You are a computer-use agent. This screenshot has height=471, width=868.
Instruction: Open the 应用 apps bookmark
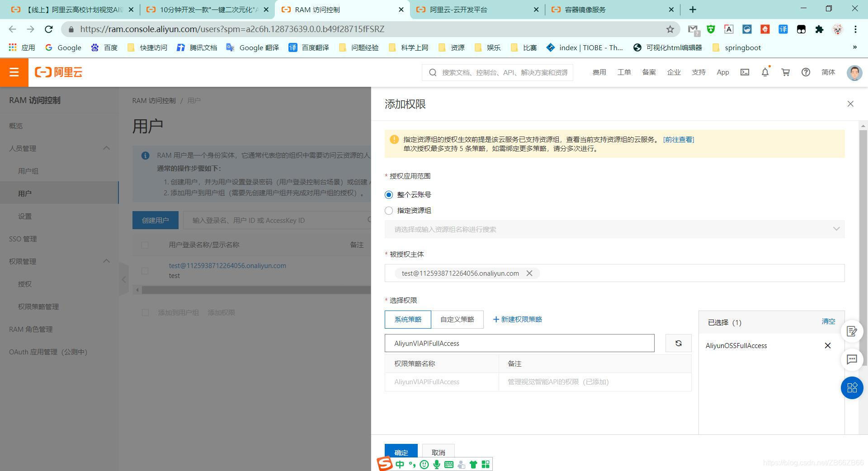[x=22, y=47]
